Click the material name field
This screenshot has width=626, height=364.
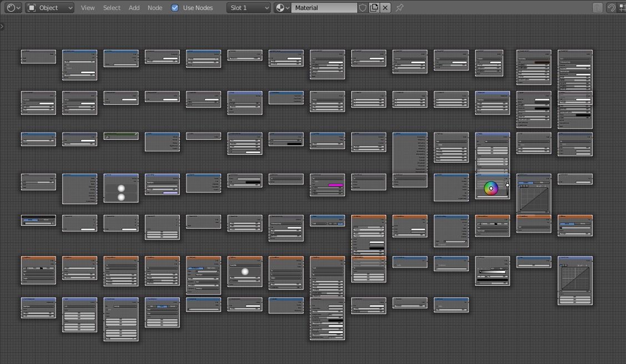(x=325, y=8)
